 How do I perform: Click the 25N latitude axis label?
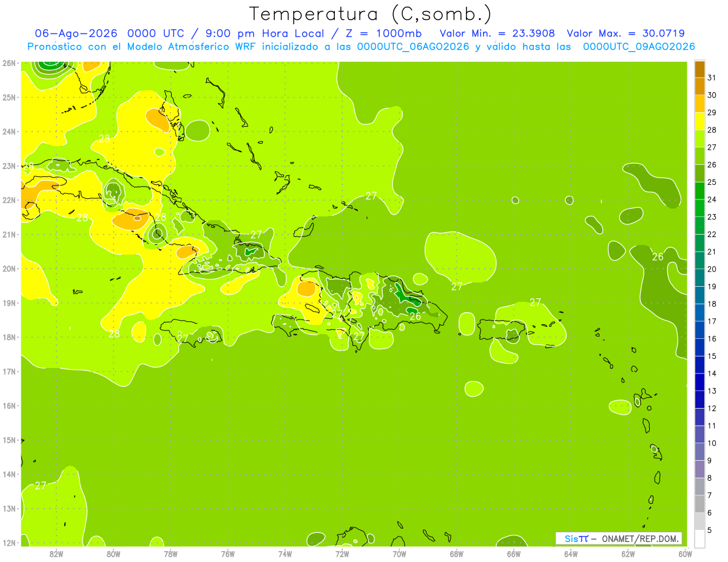pos(9,97)
